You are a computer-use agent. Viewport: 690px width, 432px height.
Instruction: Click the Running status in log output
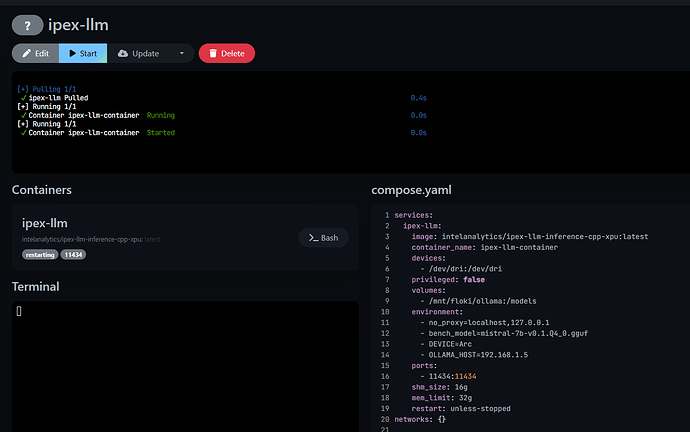[161, 115]
